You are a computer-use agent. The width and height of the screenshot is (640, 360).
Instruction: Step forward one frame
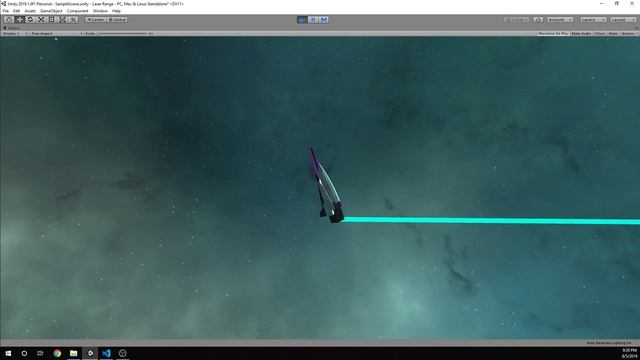pos(324,20)
